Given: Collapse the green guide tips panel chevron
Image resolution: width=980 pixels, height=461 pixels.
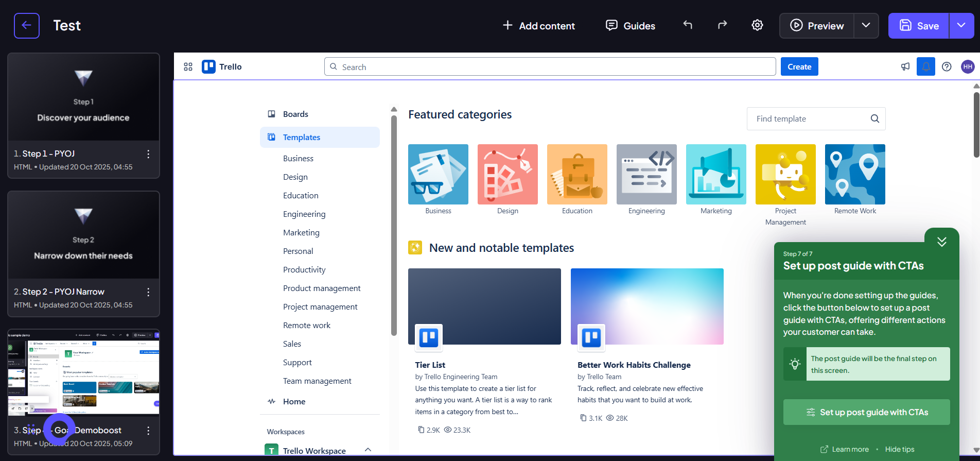Looking at the screenshot, I should coord(942,242).
